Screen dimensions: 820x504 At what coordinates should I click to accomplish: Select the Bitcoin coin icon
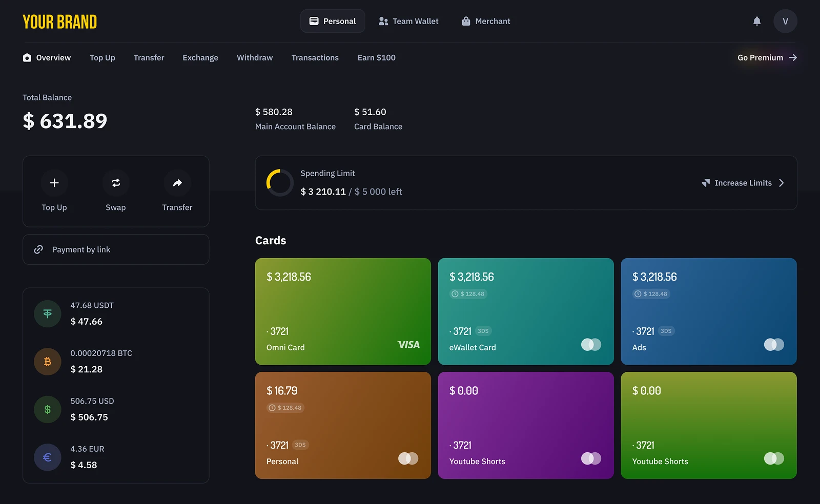(x=48, y=362)
